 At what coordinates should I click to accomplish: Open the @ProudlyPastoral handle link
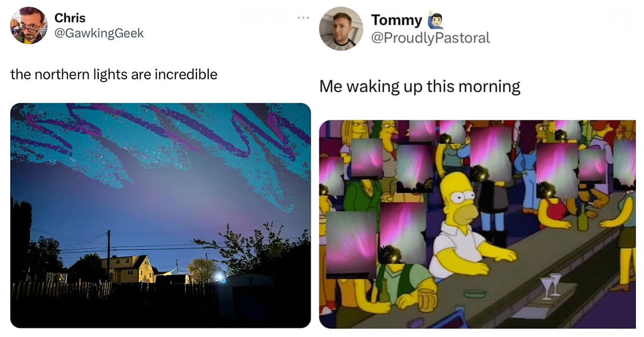[430, 38]
